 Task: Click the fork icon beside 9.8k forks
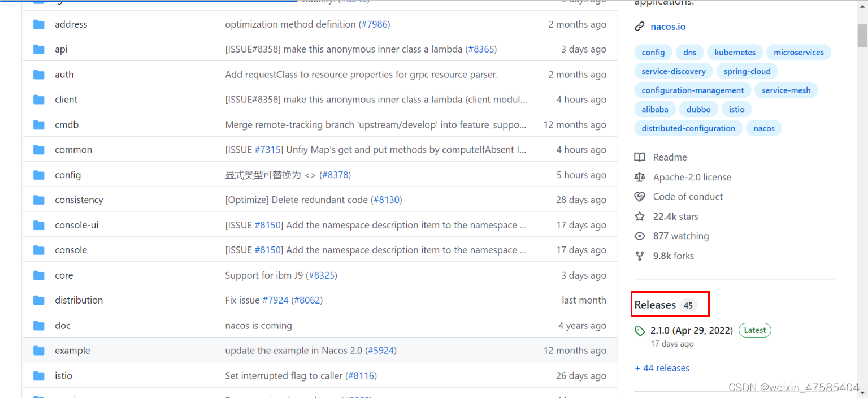pos(639,256)
